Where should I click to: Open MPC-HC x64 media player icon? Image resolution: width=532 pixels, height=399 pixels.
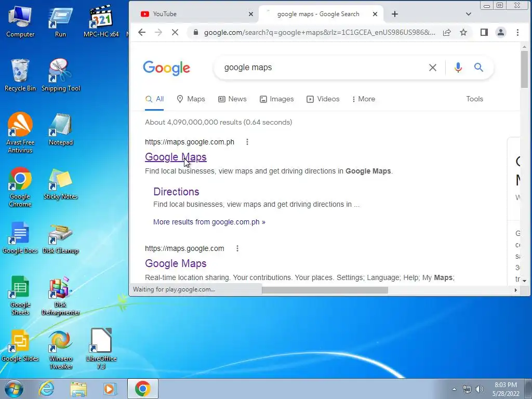101,22
